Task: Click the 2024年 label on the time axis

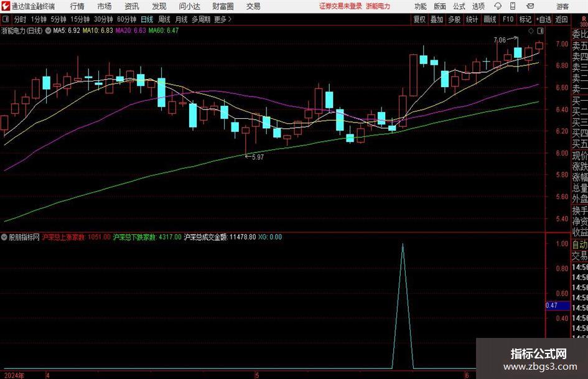Action: [14, 375]
